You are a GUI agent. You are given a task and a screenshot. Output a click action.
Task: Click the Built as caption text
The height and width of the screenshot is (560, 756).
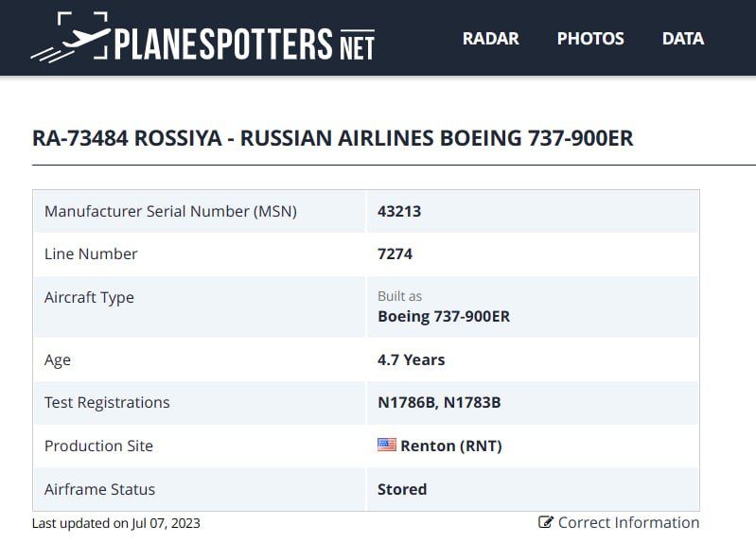click(399, 296)
